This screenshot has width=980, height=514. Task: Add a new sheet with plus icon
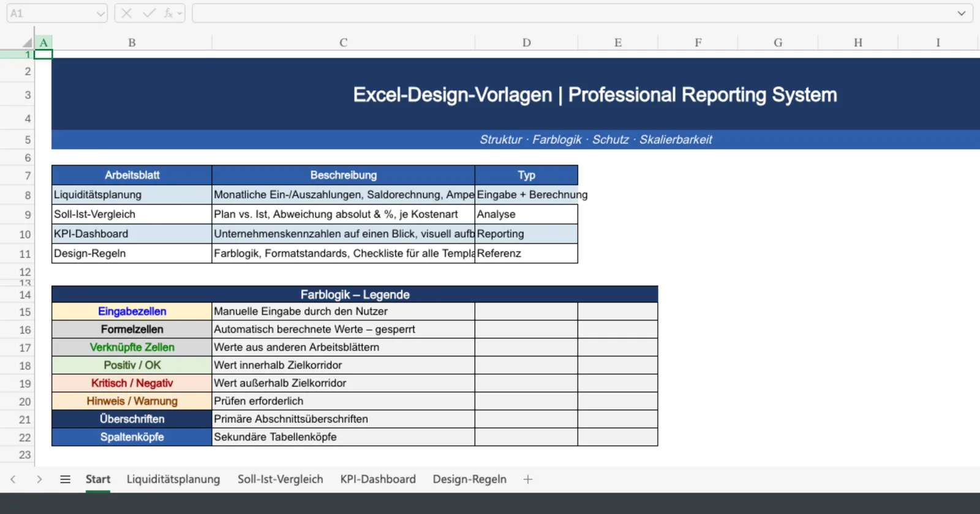[x=528, y=479]
